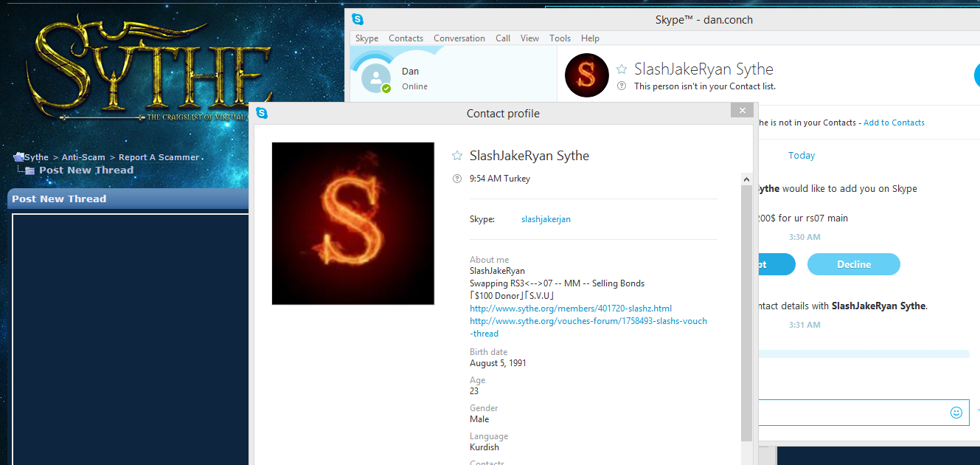This screenshot has width=980, height=465.
Task: Click the Add to Contacts link
Action: point(894,123)
